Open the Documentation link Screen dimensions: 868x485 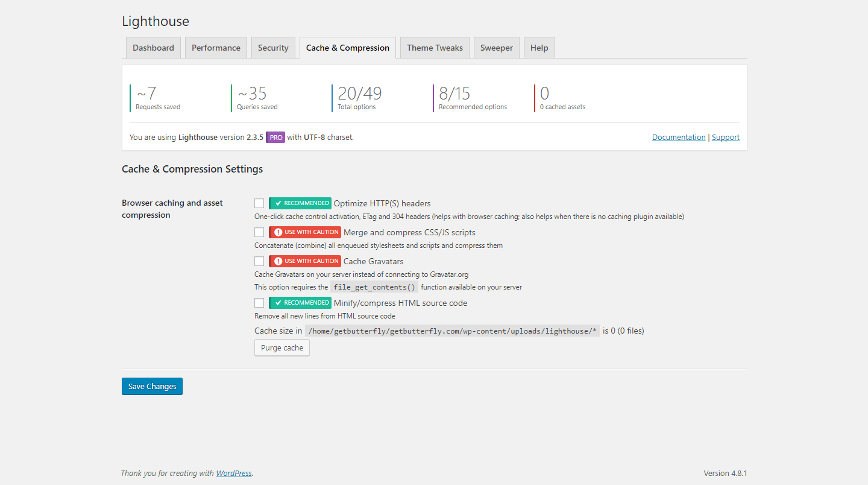click(x=679, y=137)
